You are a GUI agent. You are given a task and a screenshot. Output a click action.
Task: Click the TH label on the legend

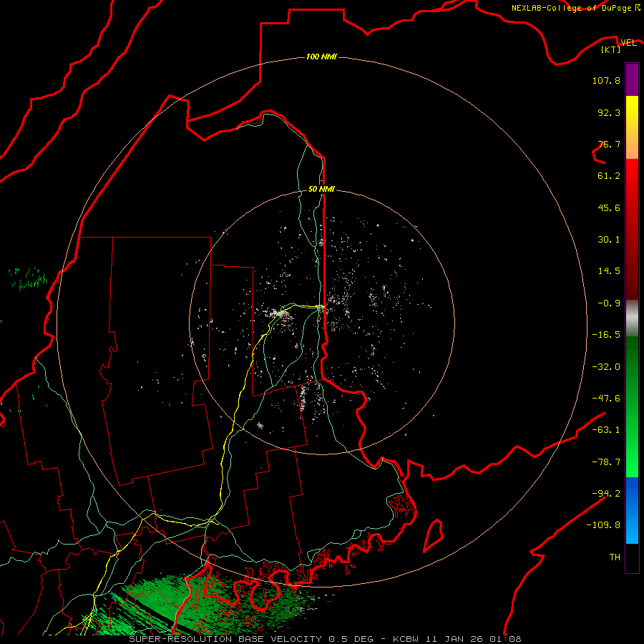(615, 557)
